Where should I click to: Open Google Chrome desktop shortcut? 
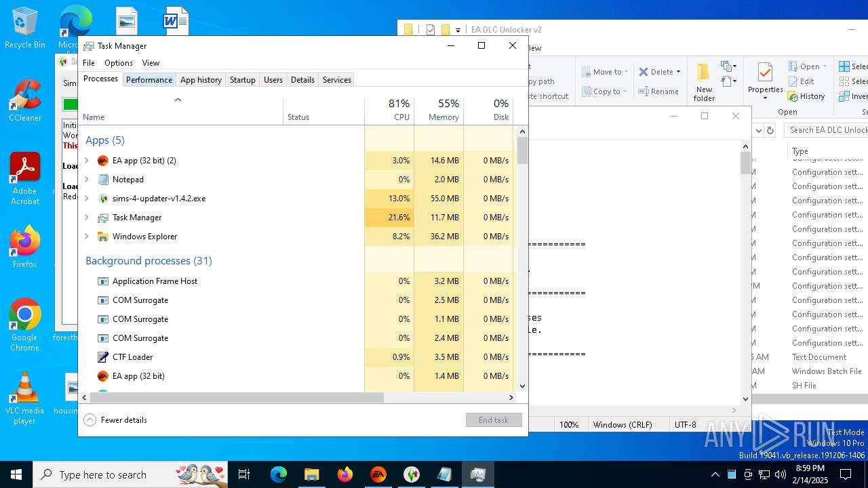pyautogui.click(x=25, y=325)
